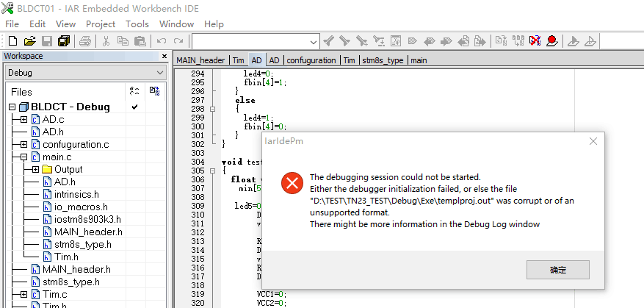
Task: Click the Save All stacked floppies icon
Action: 64,41
